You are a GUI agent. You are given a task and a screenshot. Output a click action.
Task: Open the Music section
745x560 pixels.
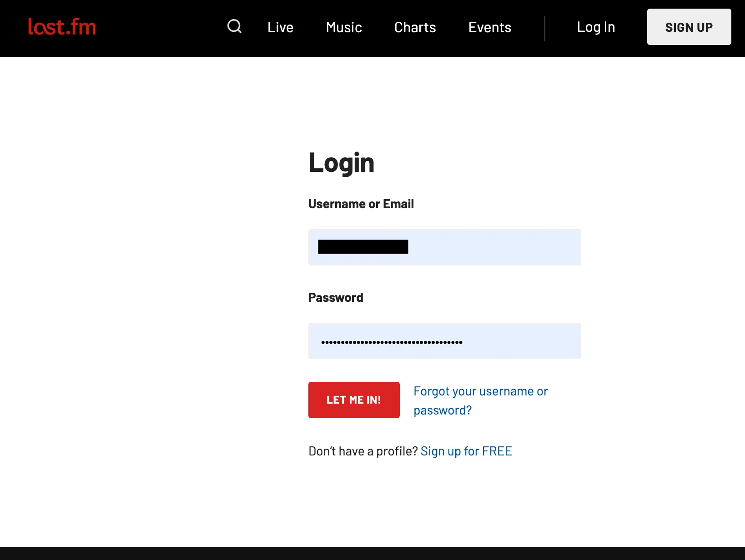coord(344,27)
